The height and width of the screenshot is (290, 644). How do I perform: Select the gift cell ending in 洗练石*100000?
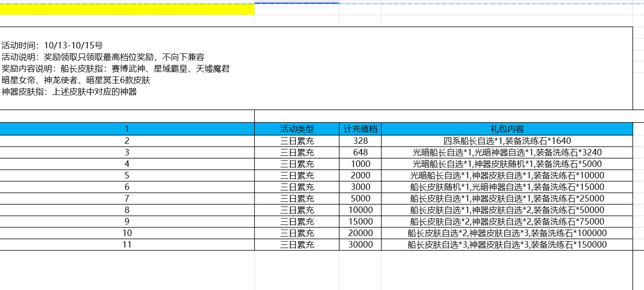[507, 233]
